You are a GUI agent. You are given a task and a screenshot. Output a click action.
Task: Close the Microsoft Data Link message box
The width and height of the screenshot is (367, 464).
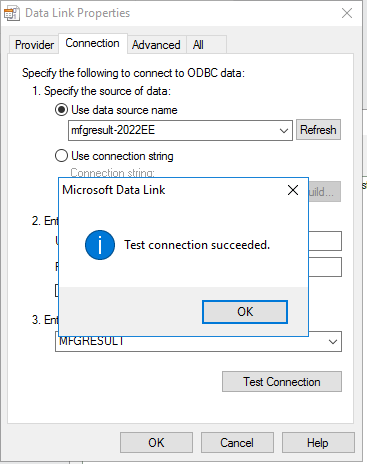(293, 190)
